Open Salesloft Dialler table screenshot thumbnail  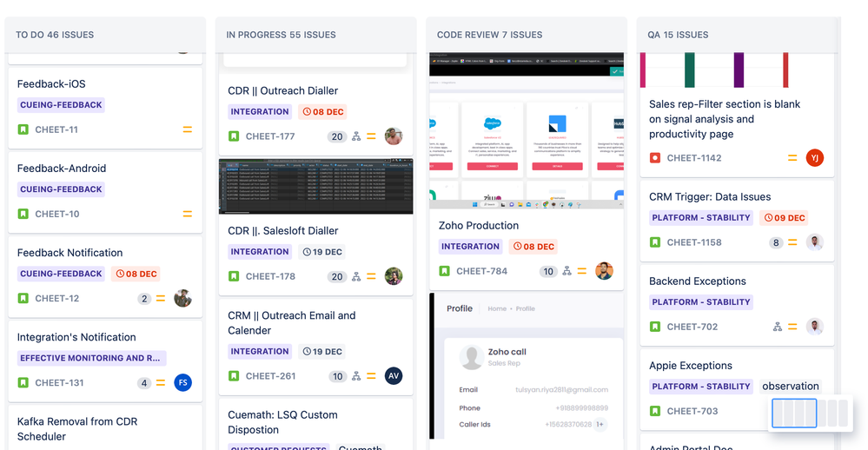point(316,187)
